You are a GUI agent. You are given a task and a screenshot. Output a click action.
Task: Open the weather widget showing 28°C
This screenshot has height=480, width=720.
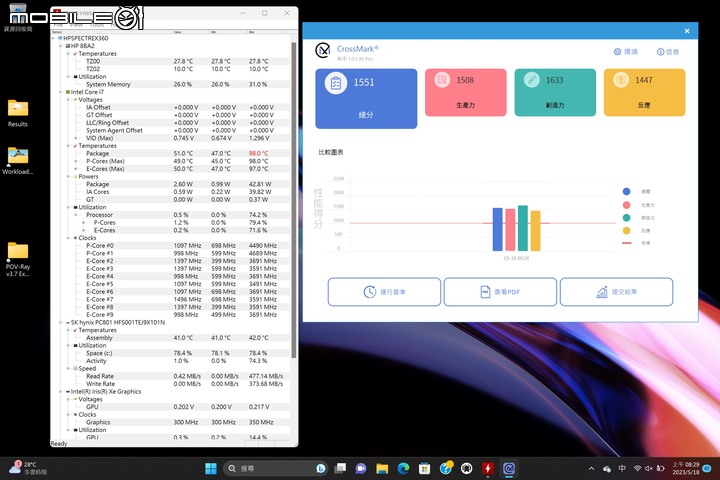[28, 468]
